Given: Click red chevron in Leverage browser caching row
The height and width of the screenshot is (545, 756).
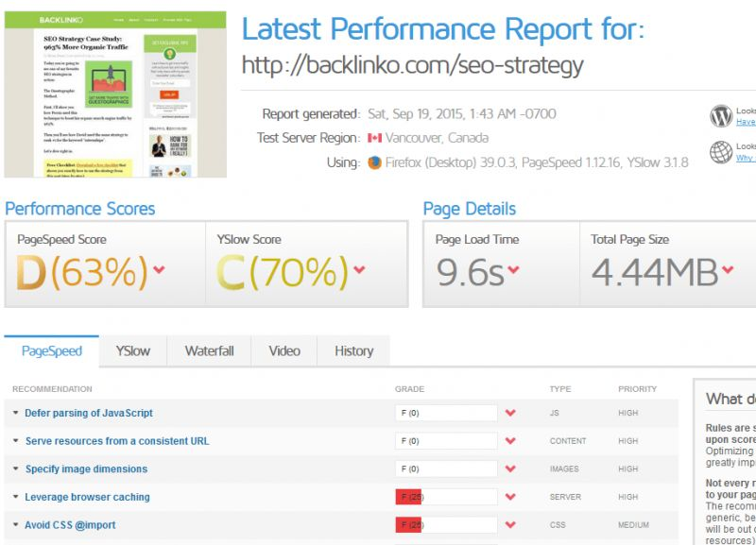Looking at the screenshot, I should pos(510,497).
